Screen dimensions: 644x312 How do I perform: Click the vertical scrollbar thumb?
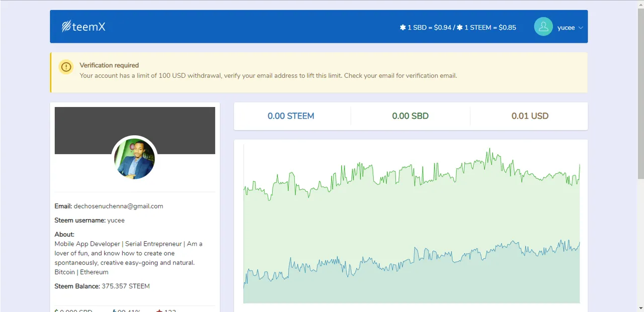tap(640, 93)
